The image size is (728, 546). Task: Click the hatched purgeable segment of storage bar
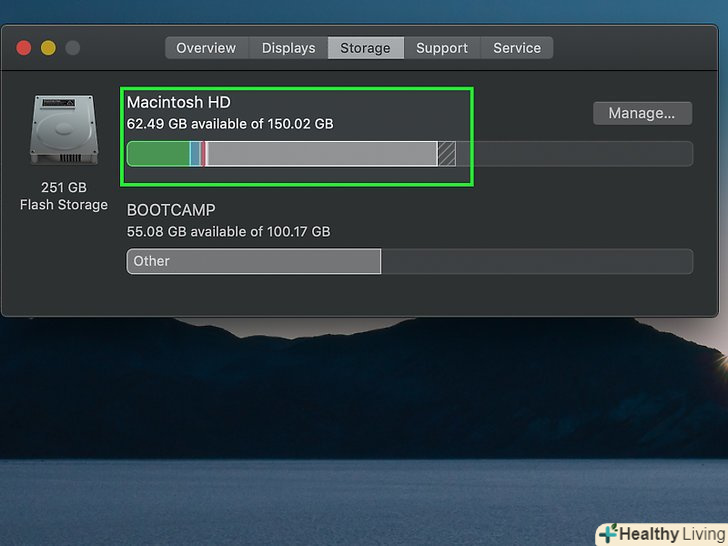click(x=447, y=154)
